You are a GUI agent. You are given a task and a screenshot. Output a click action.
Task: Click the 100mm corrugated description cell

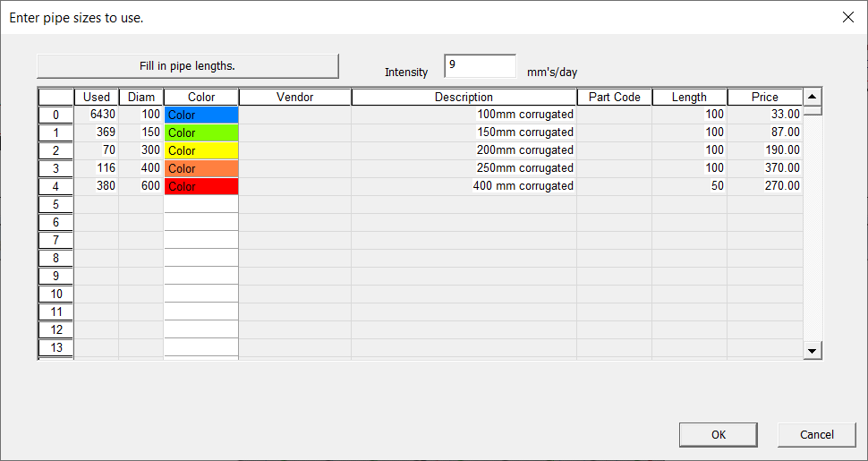[x=464, y=115]
